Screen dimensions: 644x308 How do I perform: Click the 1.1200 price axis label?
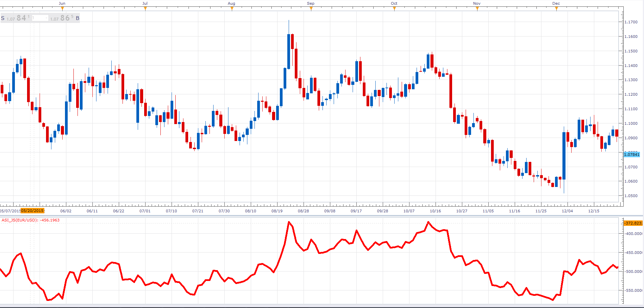pyautogui.click(x=631, y=94)
